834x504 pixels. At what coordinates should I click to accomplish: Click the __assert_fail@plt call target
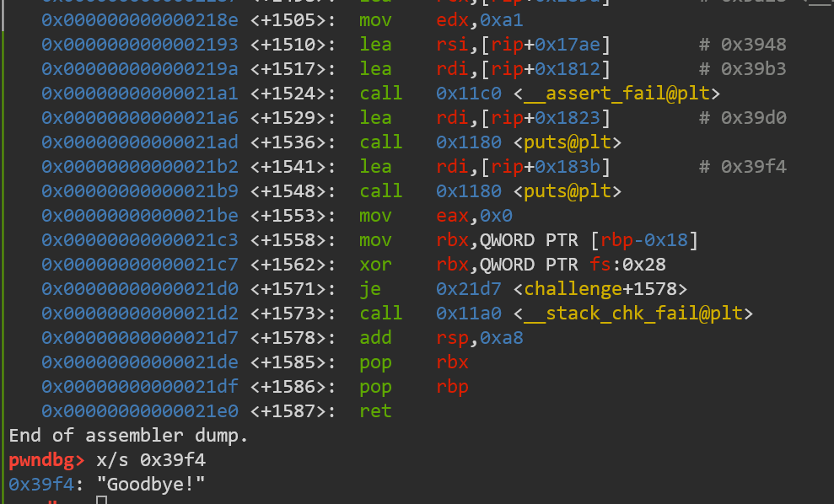point(617,93)
